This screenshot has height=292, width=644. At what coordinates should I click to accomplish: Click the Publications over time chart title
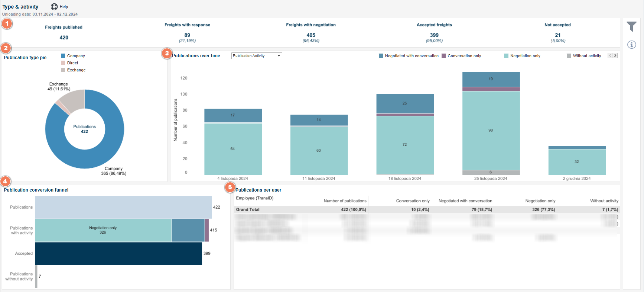(x=196, y=56)
